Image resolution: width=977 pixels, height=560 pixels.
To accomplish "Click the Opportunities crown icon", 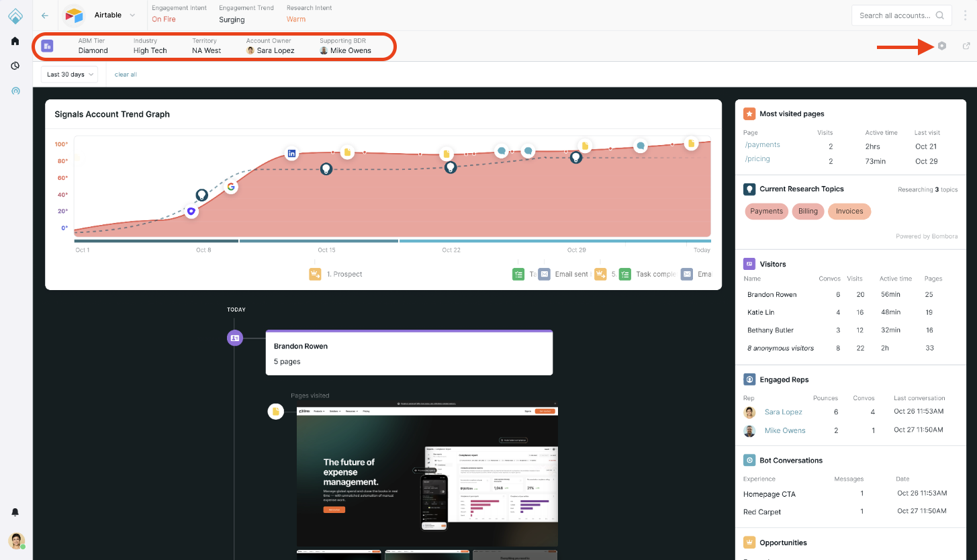I will tap(749, 543).
